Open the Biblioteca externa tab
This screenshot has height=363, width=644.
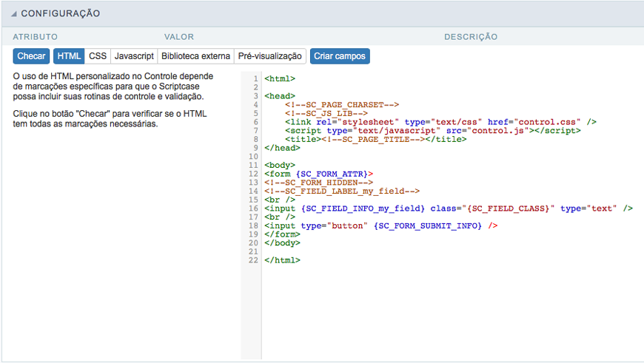196,56
